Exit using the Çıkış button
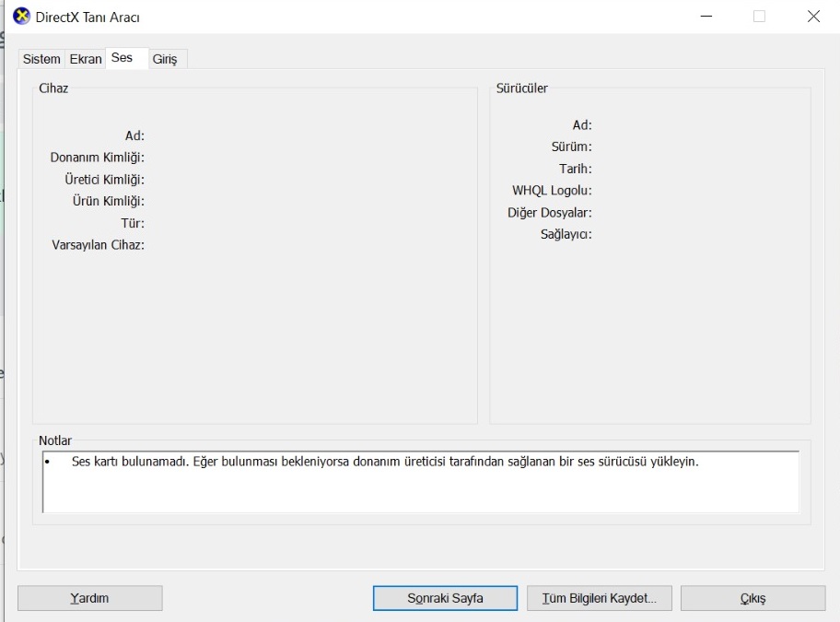Image resolution: width=840 pixels, height=622 pixels. click(x=752, y=598)
